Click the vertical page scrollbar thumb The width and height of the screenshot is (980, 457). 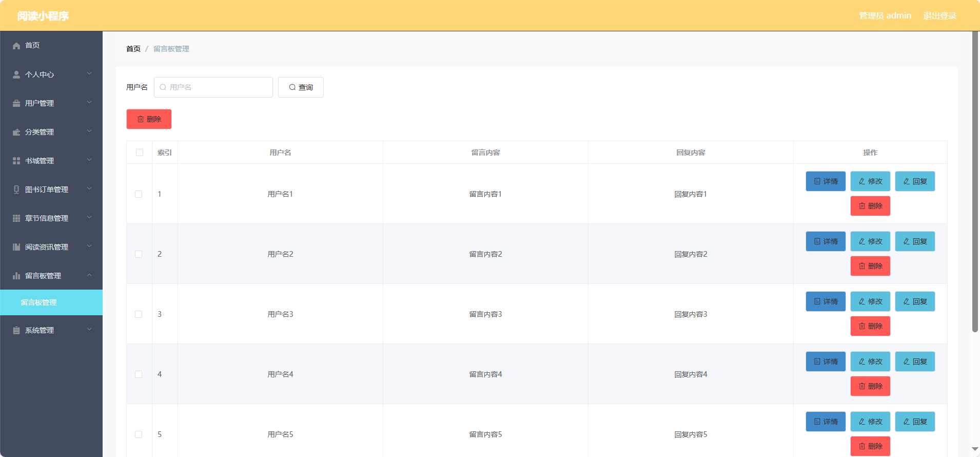pos(975,182)
